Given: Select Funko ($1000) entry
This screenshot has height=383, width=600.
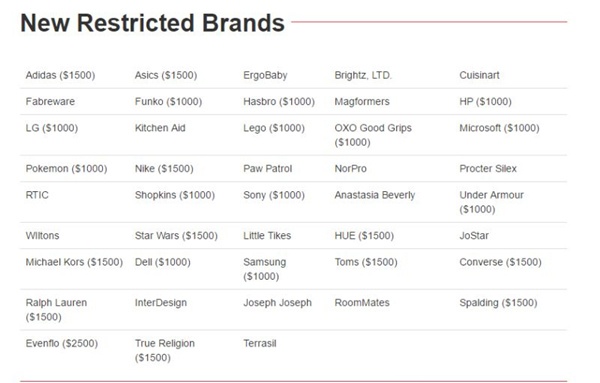Looking at the screenshot, I should pyautogui.click(x=168, y=101).
